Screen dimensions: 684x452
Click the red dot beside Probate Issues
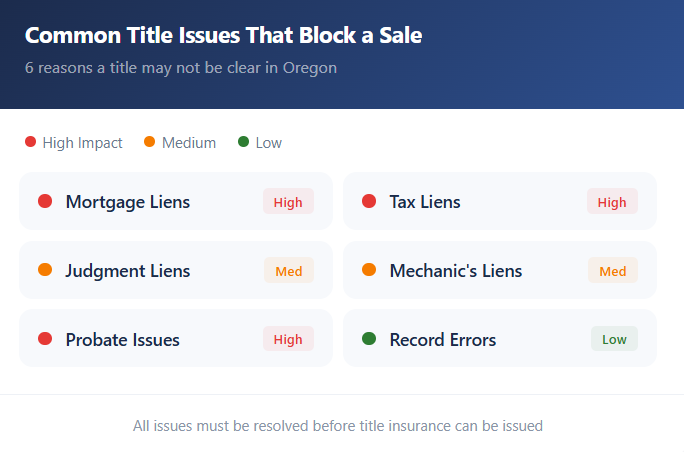click(x=45, y=340)
